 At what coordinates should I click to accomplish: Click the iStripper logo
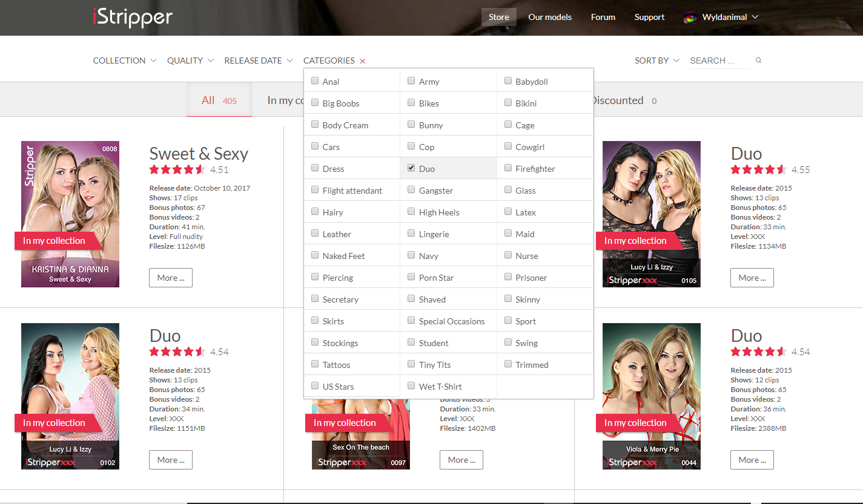point(133,17)
